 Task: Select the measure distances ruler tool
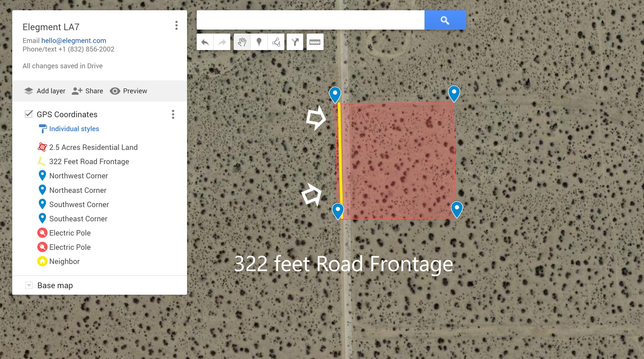(315, 42)
